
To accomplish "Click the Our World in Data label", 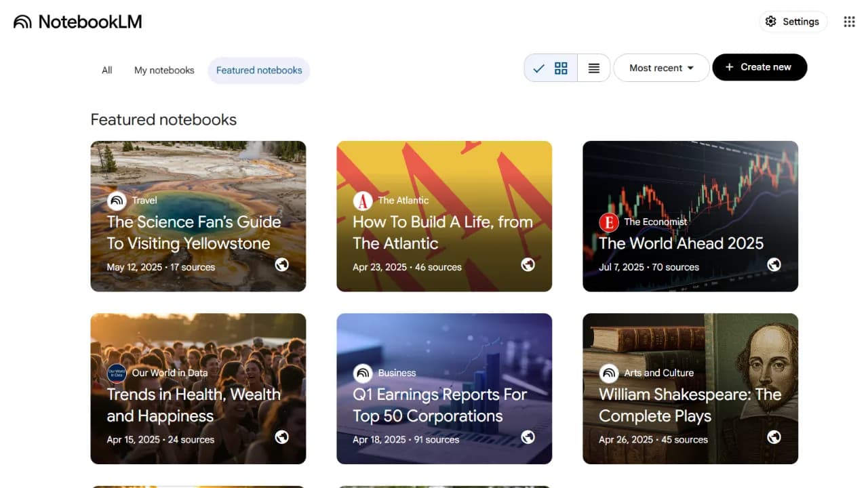I will click(170, 373).
